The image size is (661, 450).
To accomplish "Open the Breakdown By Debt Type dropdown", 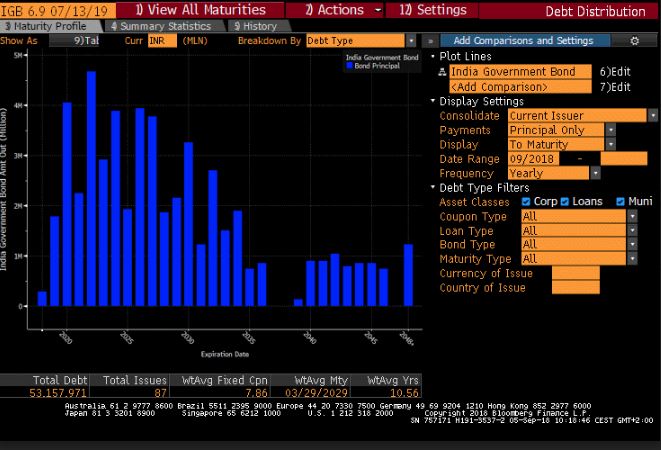I will tap(411, 41).
